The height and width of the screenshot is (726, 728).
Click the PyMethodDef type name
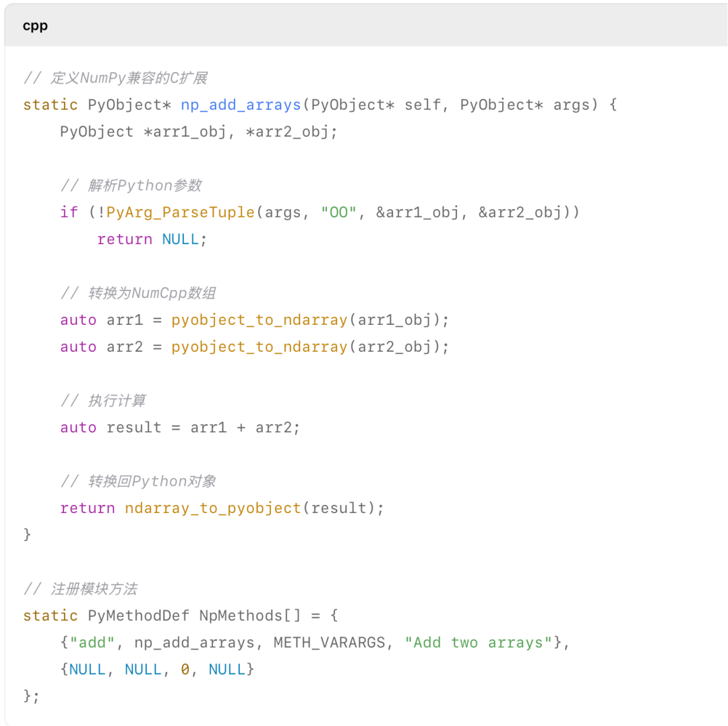coord(138,616)
